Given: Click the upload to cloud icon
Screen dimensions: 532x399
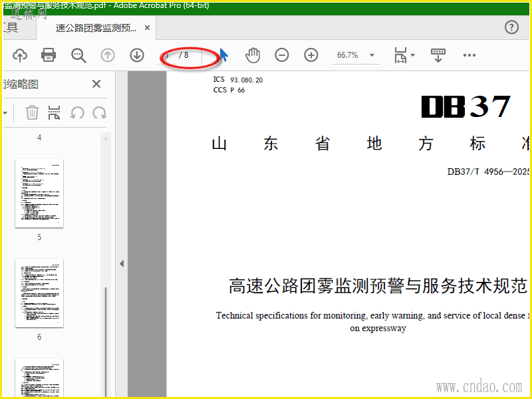Looking at the screenshot, I should point(20,55).
